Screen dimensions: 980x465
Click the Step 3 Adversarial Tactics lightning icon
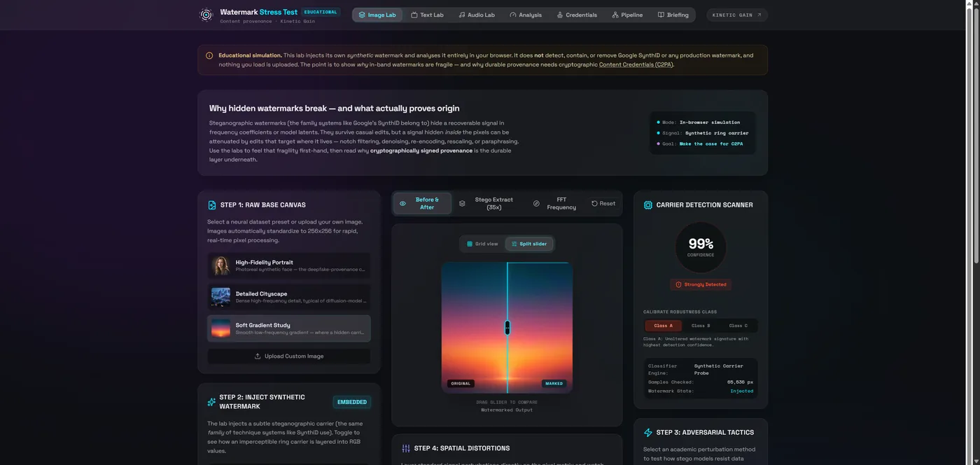648,433
